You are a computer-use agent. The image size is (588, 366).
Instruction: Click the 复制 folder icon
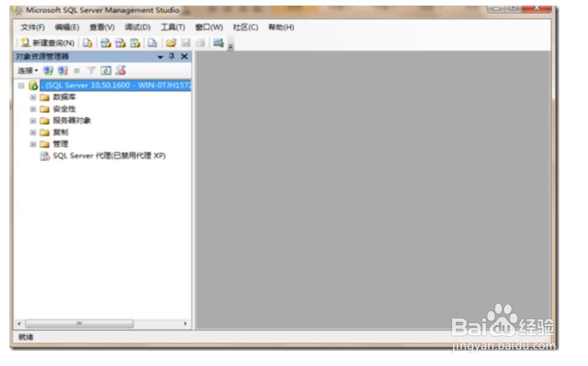coord(45,133)
